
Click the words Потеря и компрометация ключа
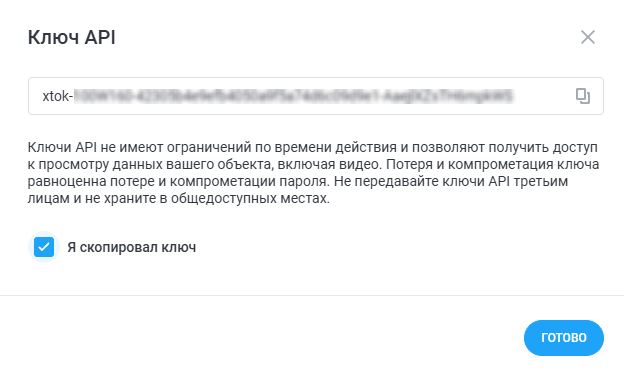coord(493,164)
